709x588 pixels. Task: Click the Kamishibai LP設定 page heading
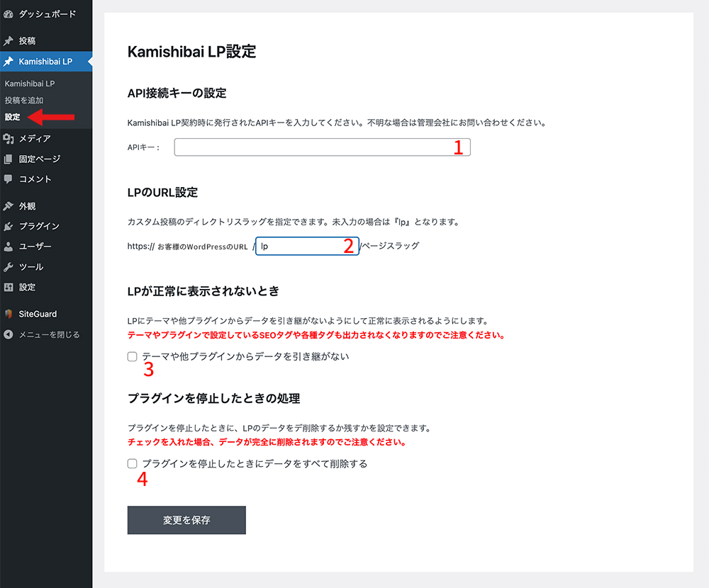tap(191, 52)
